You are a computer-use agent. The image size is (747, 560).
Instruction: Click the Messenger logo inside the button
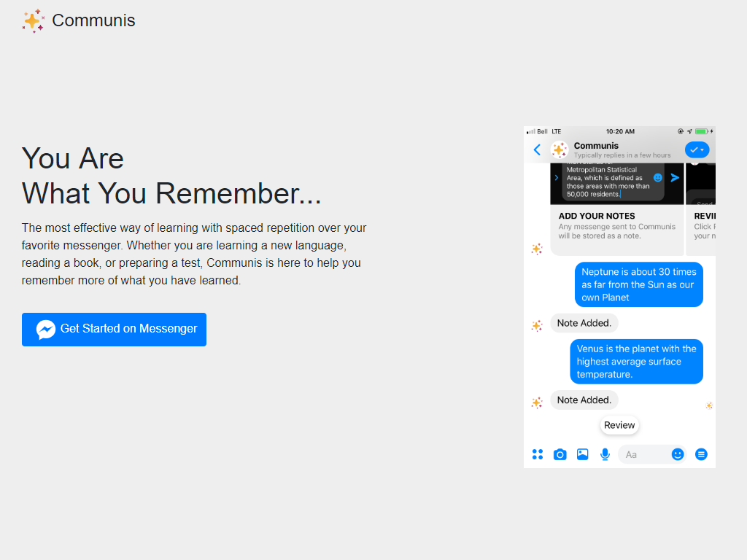[46, 329]
